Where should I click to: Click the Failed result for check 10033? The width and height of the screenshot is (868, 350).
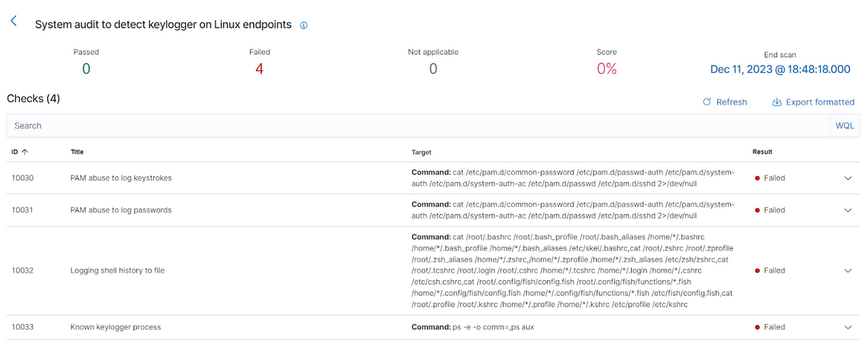click(769, 327)
